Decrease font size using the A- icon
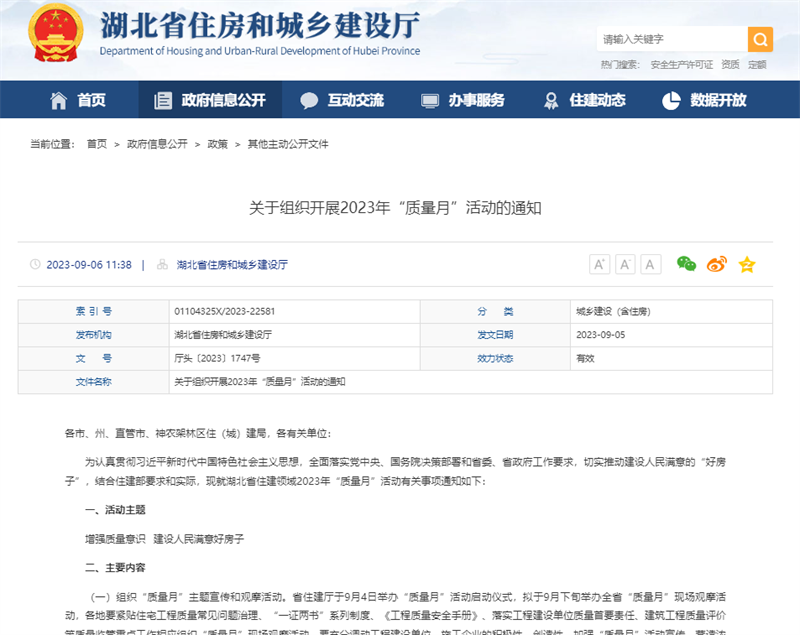 coord(625,264)
